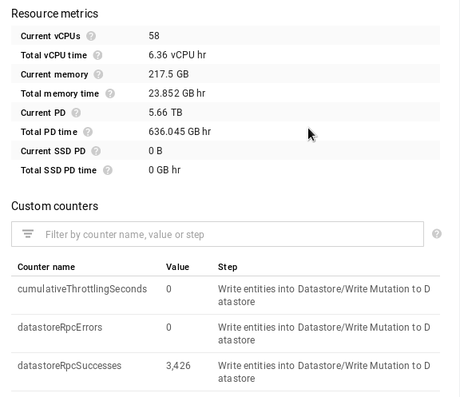Click the value 0 for cumulativeThrottlingSeconds
The height and width of the screenshot is (397, 460).
click(169, 289)
